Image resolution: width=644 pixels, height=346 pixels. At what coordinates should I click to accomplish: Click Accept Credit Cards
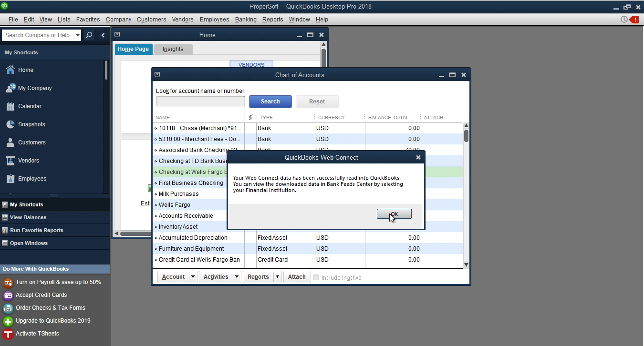[41, 295]
